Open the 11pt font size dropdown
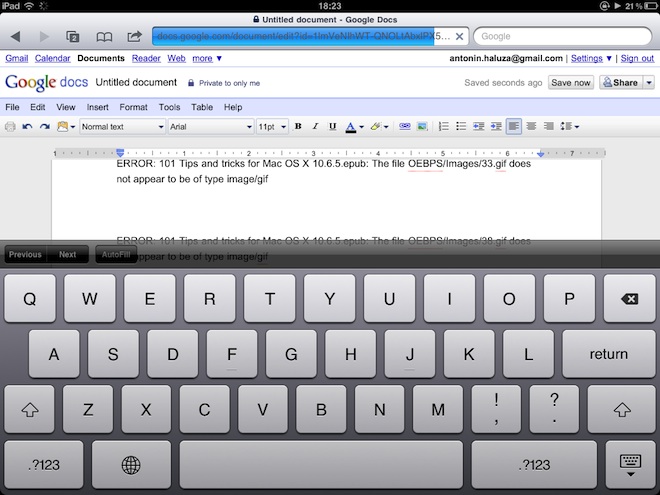The height and width of the screenshot is (495, 660). (272, 127)
